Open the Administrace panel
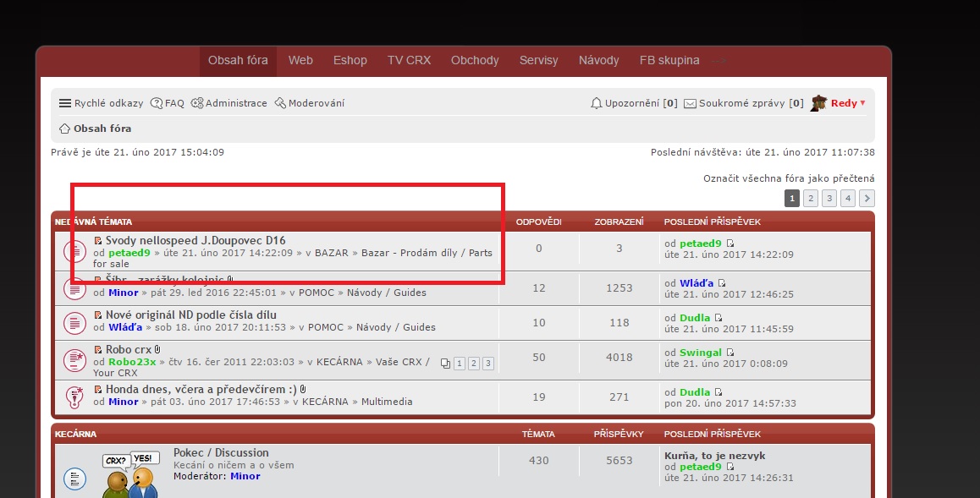The image size is (980, 498). [x=228, y=103]
